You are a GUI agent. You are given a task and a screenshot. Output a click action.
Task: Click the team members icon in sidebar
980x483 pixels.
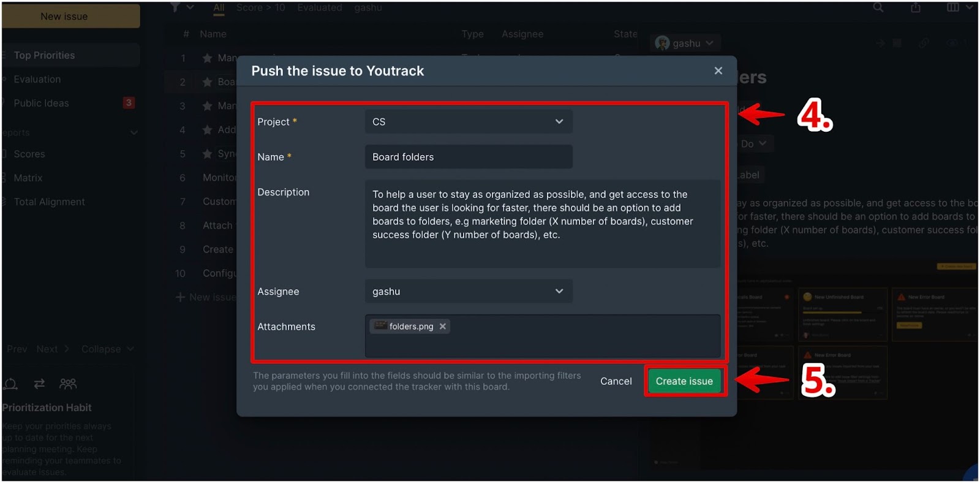click(x=68, y=384)
